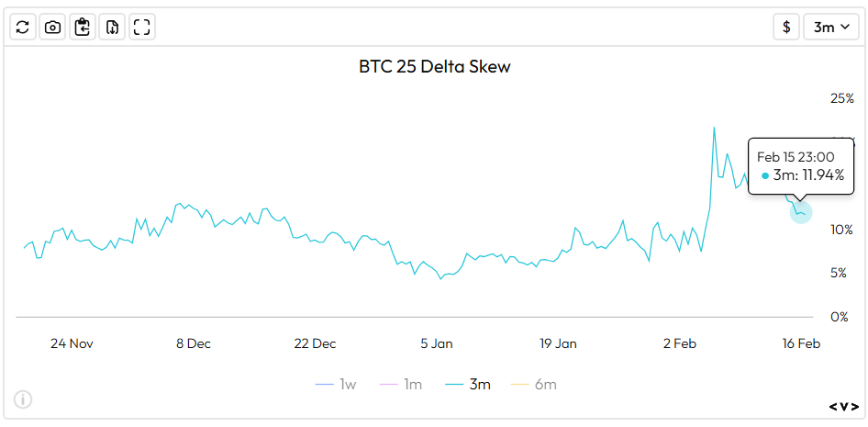Copy chart data with the clipboard icon
The height and width of the screenshot is (427, 868).
point(83,27)
